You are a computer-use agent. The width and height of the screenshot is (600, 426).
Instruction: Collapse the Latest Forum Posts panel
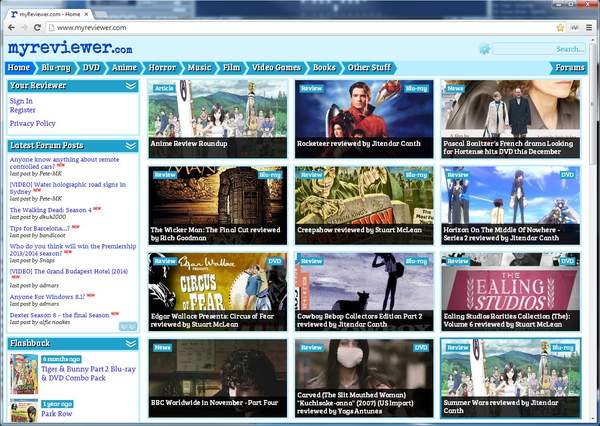(130, 146)
